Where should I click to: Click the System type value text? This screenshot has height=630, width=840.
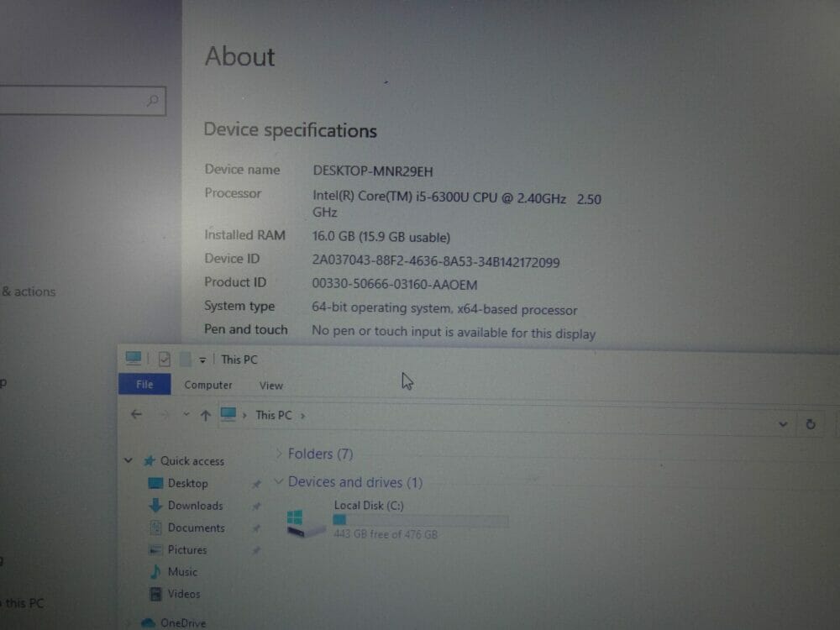444,309
